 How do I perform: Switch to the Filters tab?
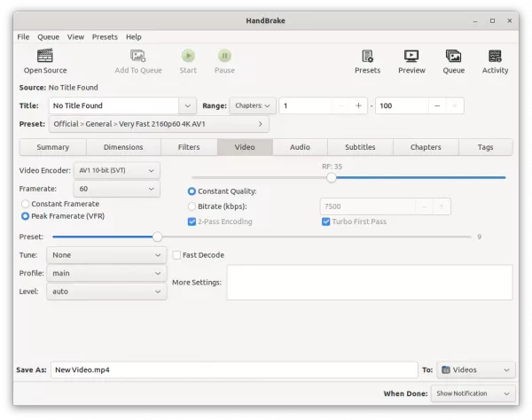189,147
